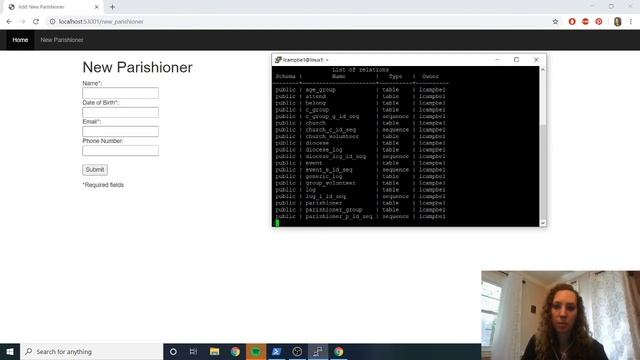Screen dimensions: 640x360
Task: Focus the Name input field
Action: click(x=120, y=93)
